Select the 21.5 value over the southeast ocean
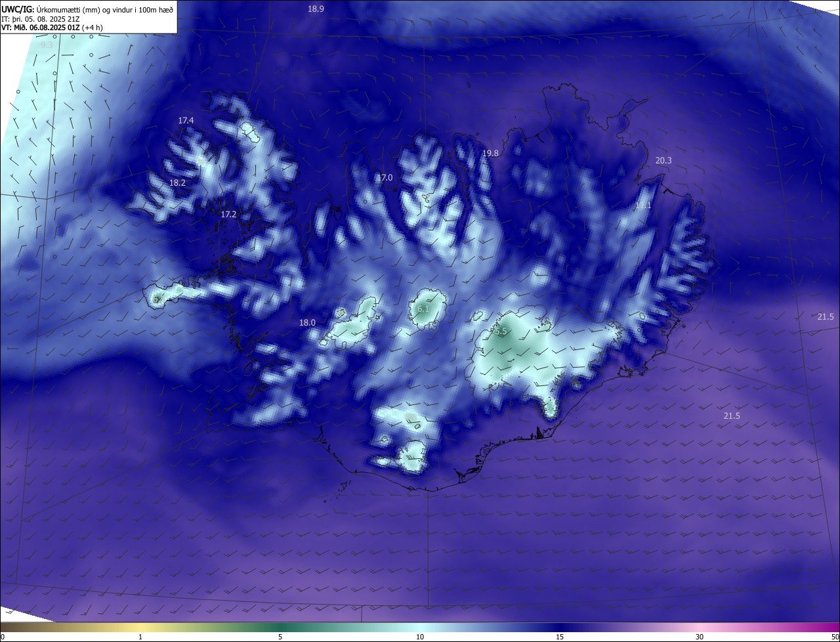The image size is (840, 642). click(732, 416)
